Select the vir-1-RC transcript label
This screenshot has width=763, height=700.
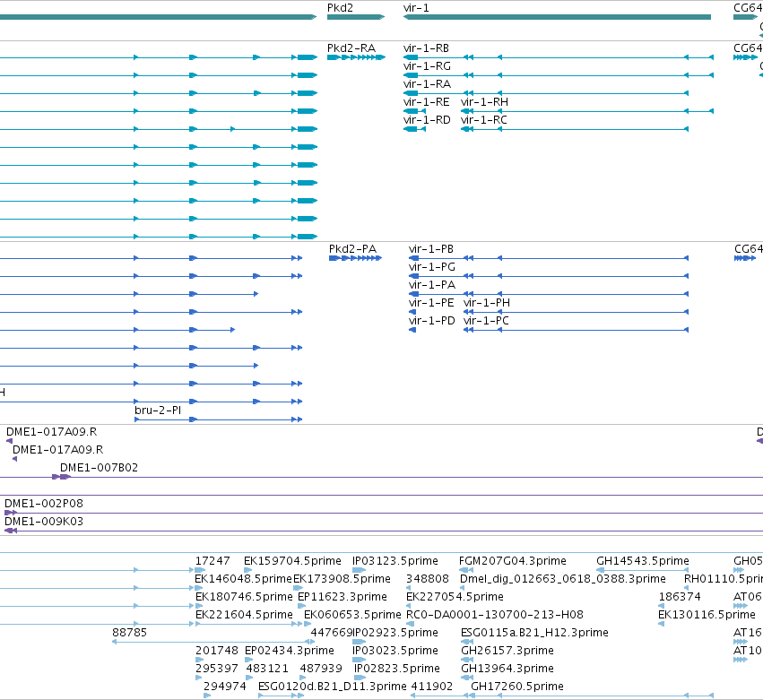pyautogui.click(x=483, y=120)
